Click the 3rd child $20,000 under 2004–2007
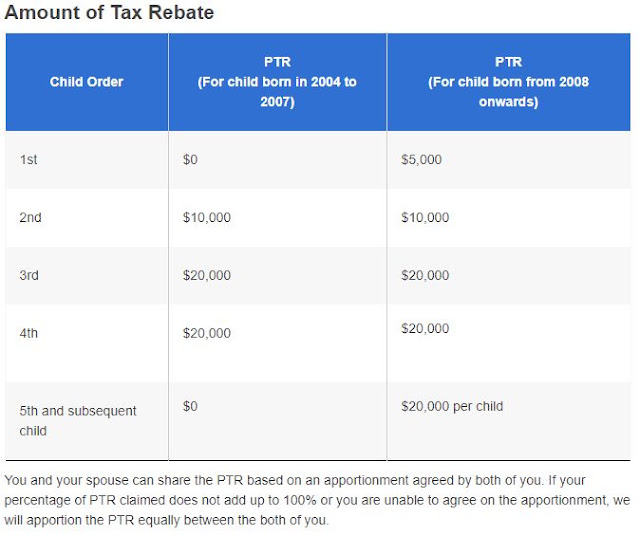Image resolution: width=640 pixels, height=536 pixels. coord(207,275)
